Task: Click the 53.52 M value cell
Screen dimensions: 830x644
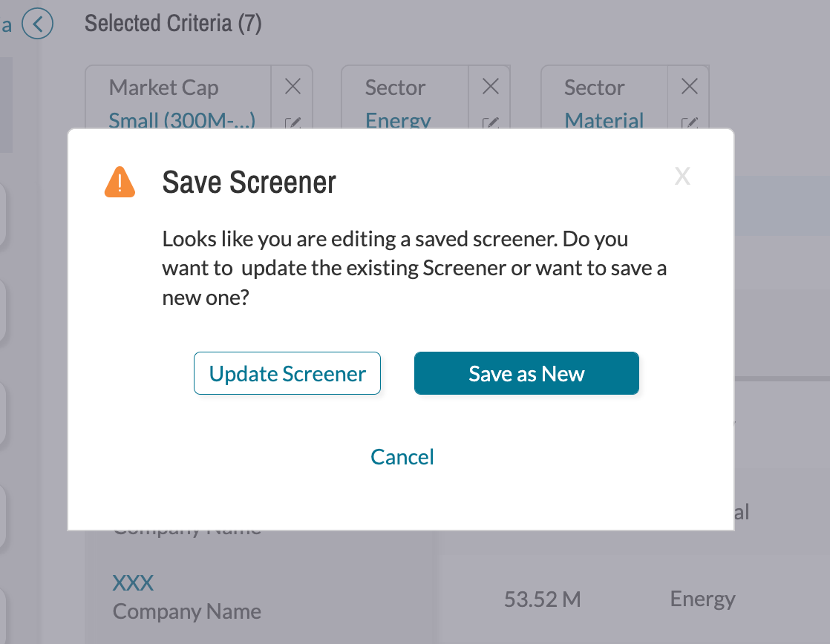Action: (x=543, y=599)
